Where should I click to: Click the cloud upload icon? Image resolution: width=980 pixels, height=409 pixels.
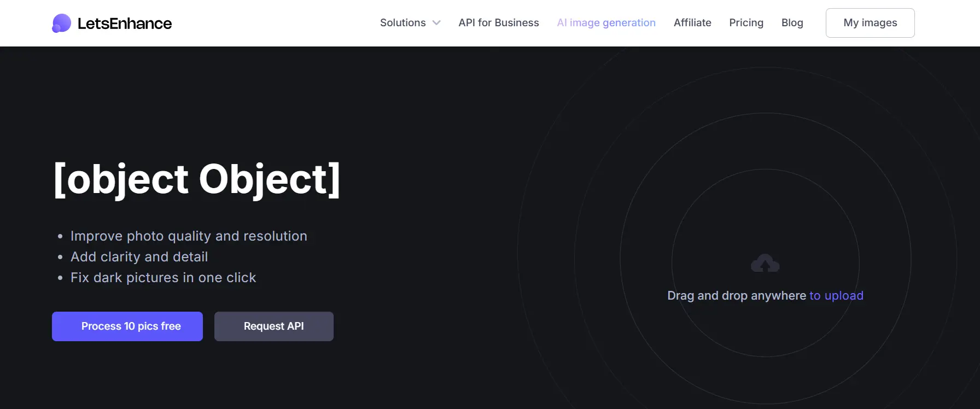pyautogui.click(x=765, y=264)
